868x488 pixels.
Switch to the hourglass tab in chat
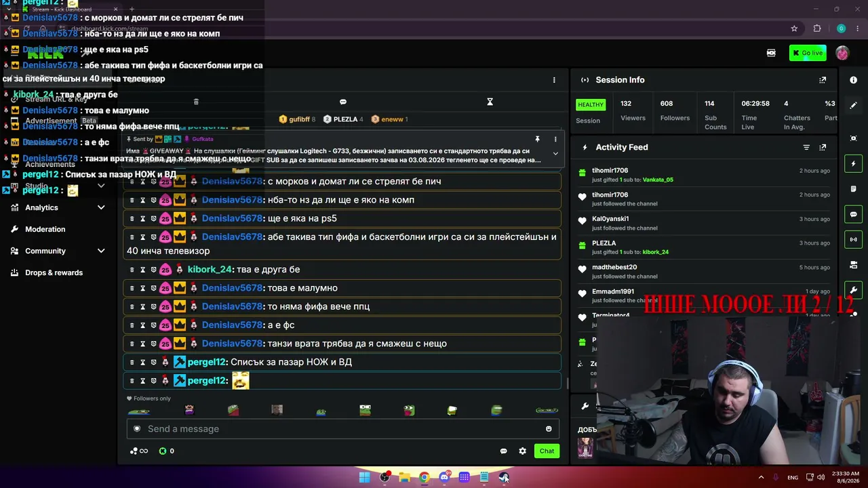pyautogui.click(x=490, y=102)
